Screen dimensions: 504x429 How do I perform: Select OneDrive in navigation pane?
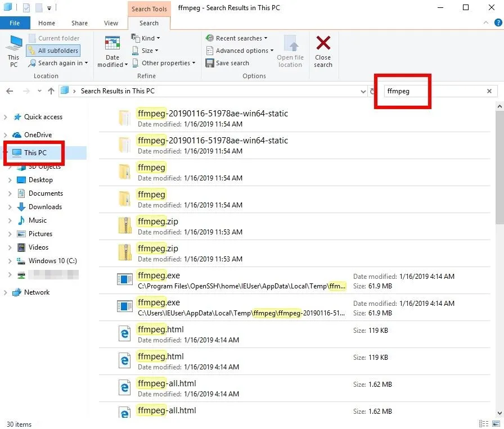pos(38,135)
